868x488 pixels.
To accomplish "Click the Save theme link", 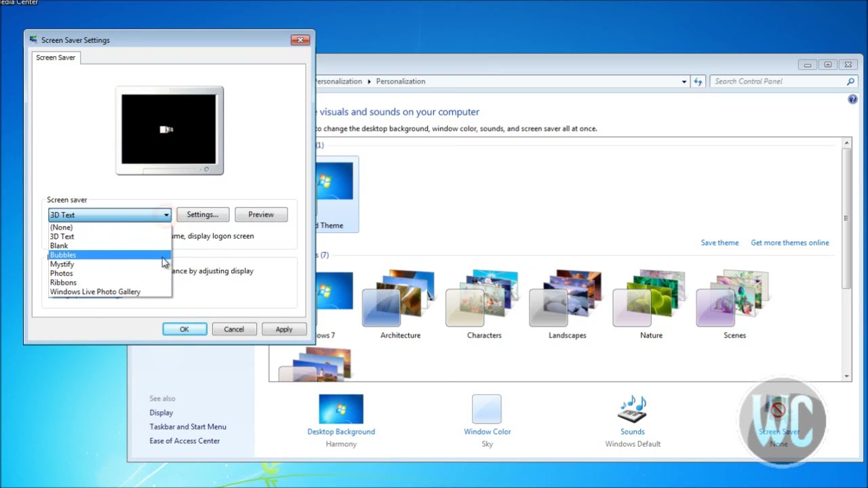I will pyautogui.click(x=719, y=243).
